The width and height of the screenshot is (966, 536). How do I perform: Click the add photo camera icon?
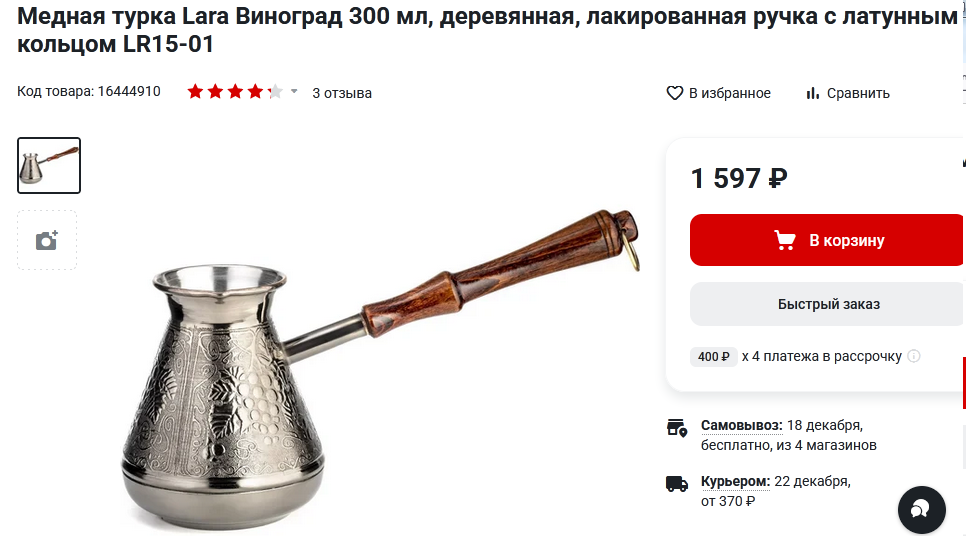[x=47, y=240]
